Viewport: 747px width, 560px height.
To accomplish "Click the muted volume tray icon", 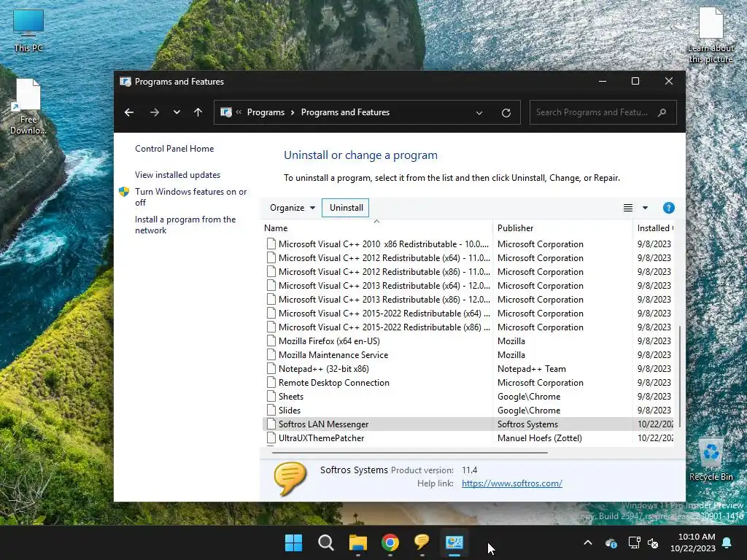I will point(653,542).
